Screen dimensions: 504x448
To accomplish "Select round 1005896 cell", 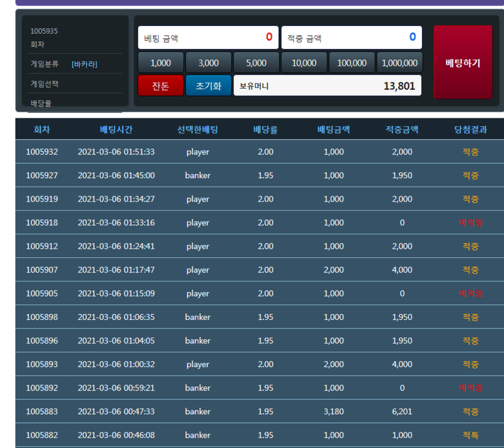I will pos(42,341).
